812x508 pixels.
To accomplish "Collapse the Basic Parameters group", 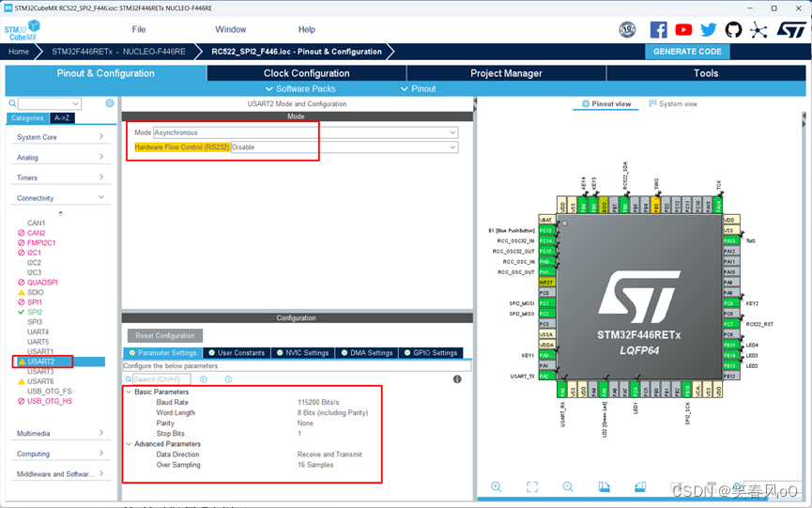I will point(129,392).
